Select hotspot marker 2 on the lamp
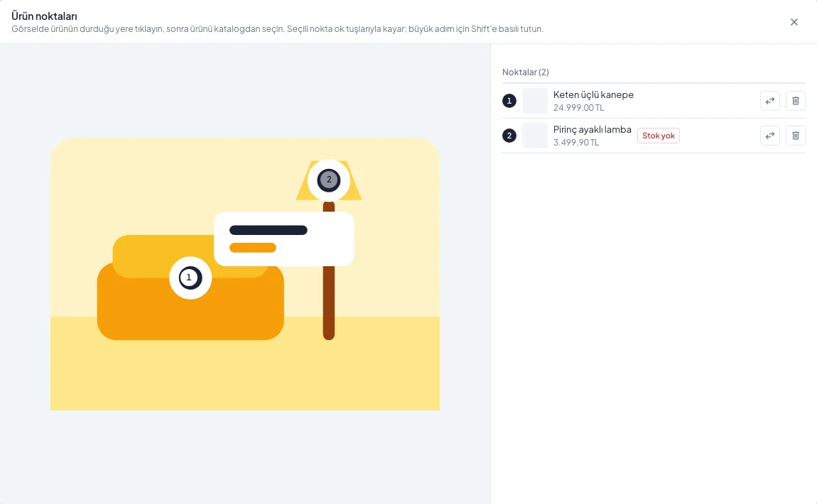 pos(328,180)
